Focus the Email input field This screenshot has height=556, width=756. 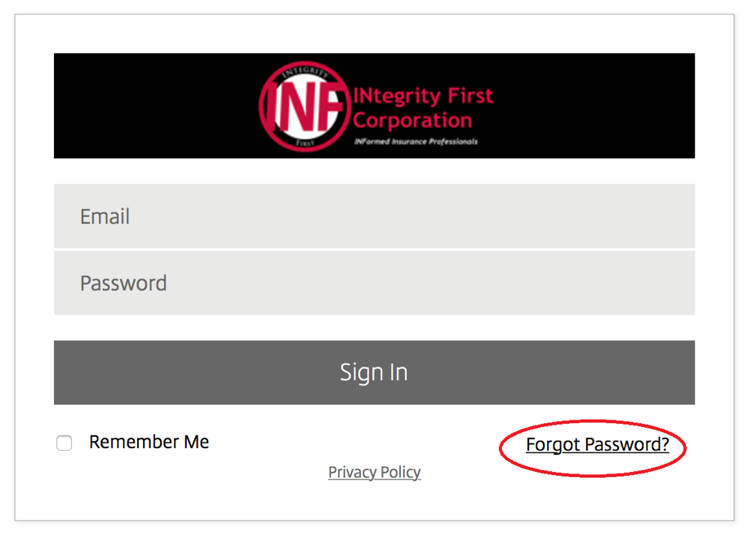(374, 216)
